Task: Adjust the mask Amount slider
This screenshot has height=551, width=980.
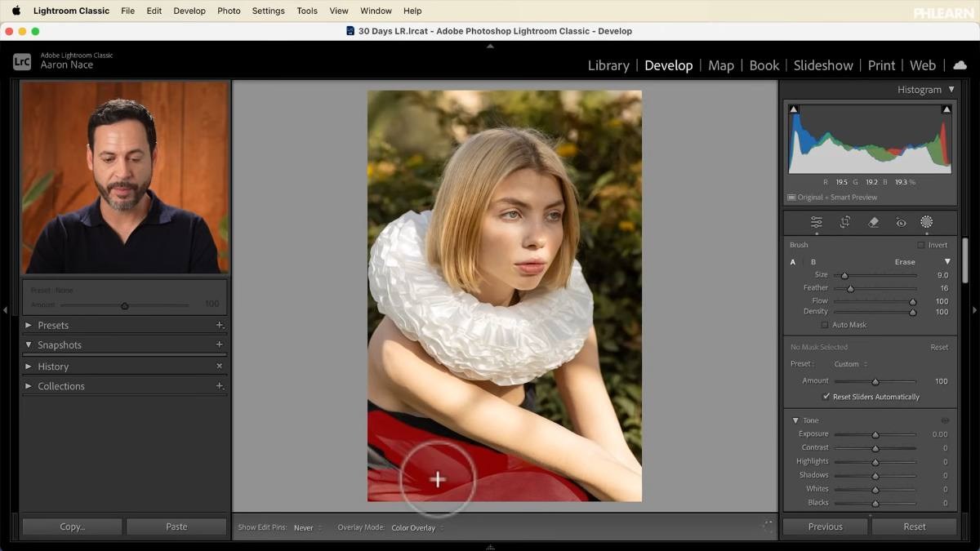Action: (x=875, y=381)
